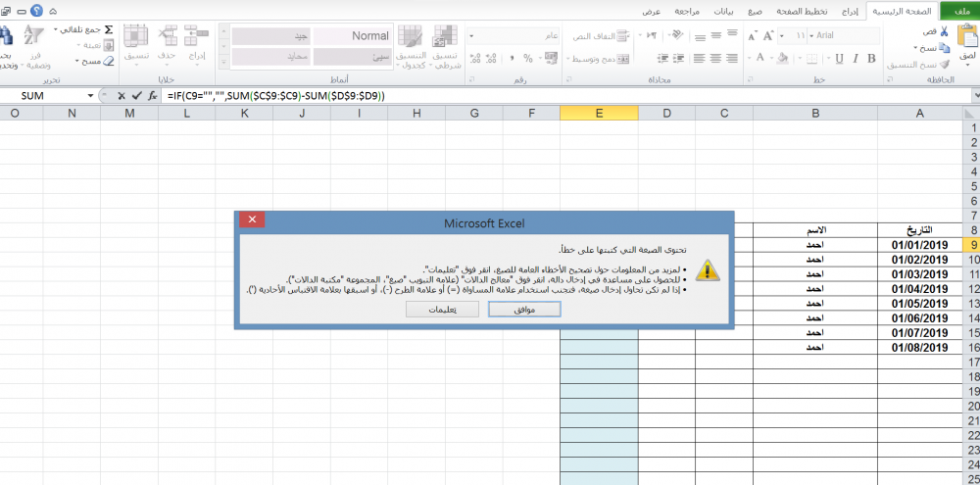Select column E header
The height and width of the screenshot is (485, 980).
599,113
